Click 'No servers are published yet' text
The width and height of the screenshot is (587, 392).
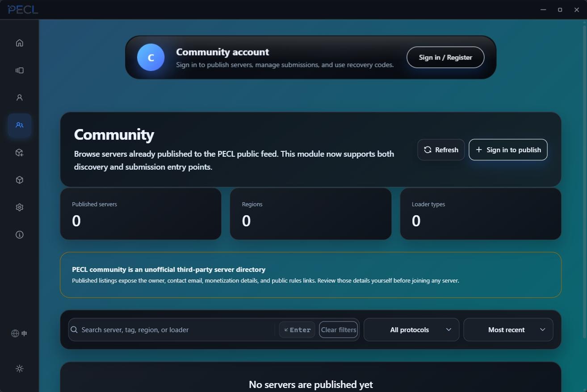tap(310, 384)
